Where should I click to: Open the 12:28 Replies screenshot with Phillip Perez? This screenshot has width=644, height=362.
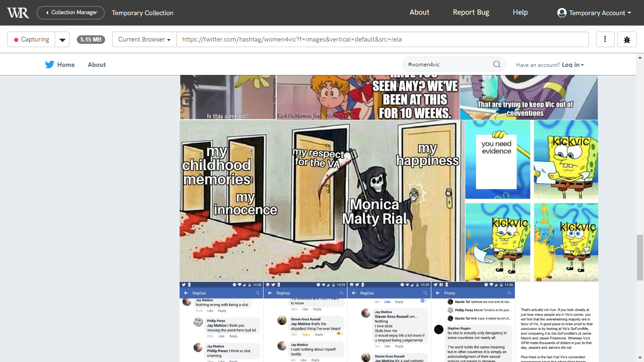point(221,322)
